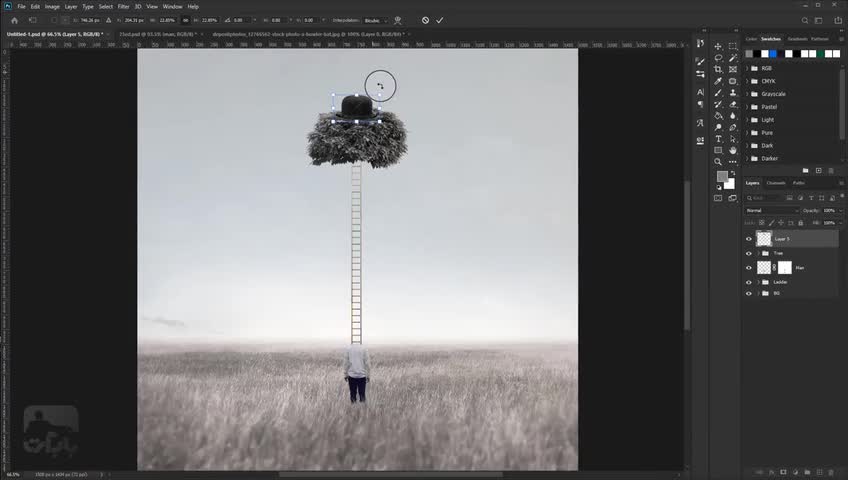The height and width of the screenshot is (480, 848).
Task: Go to Home screen icon
Action: point(15,21)
